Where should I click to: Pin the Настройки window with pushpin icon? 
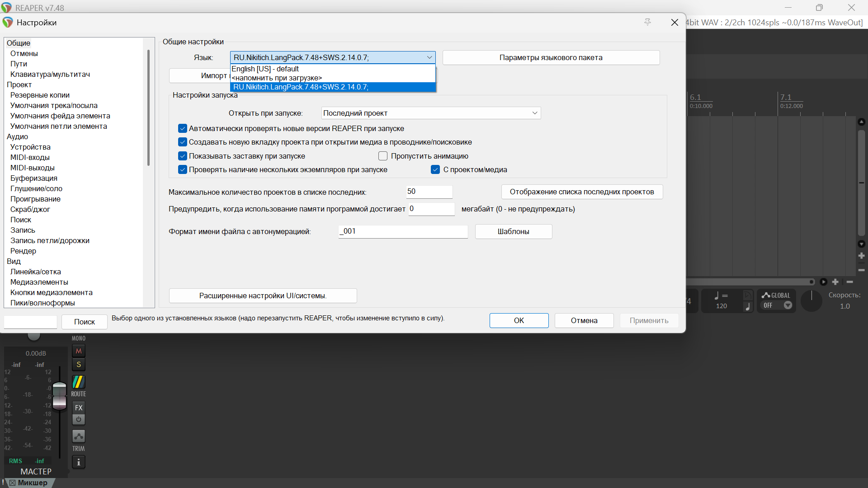pyautogui.click(x=647, y=22)
